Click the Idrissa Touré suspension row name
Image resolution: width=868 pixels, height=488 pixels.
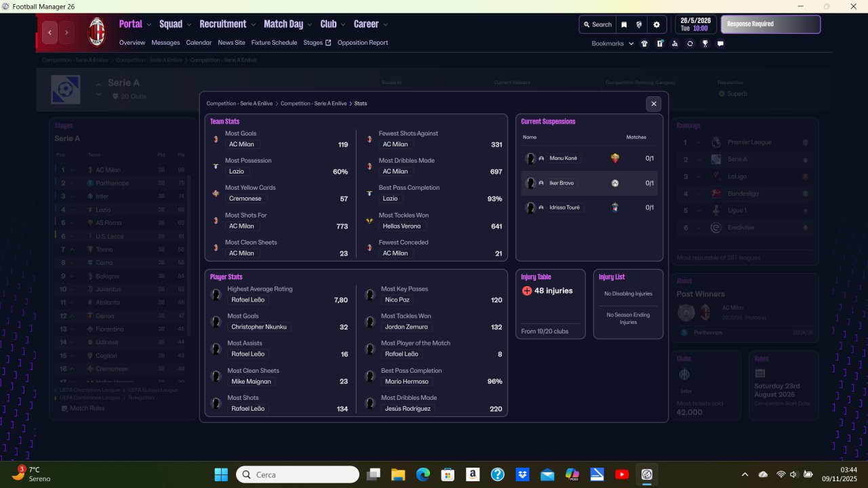tap(564, 207)
